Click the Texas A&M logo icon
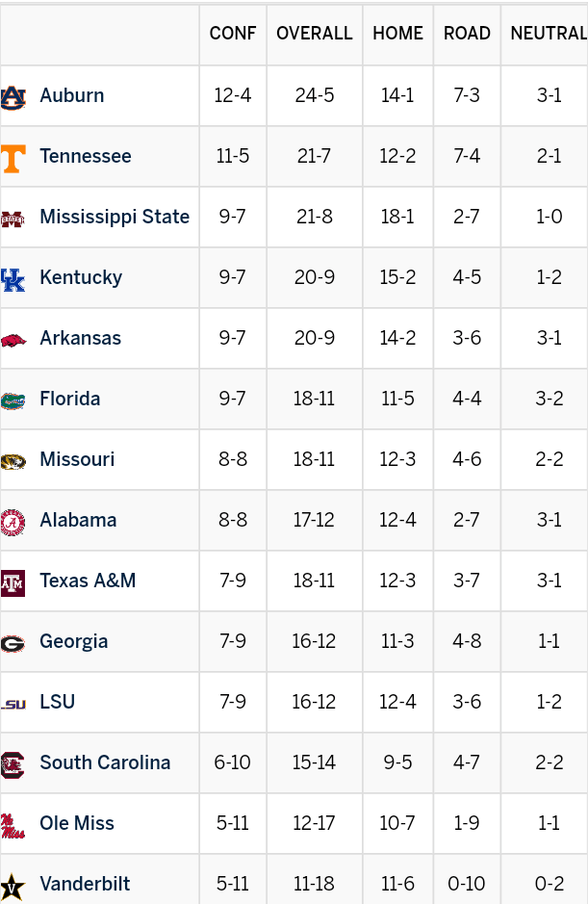This screenshot has height=904, width=588. (x=13, y=581)
